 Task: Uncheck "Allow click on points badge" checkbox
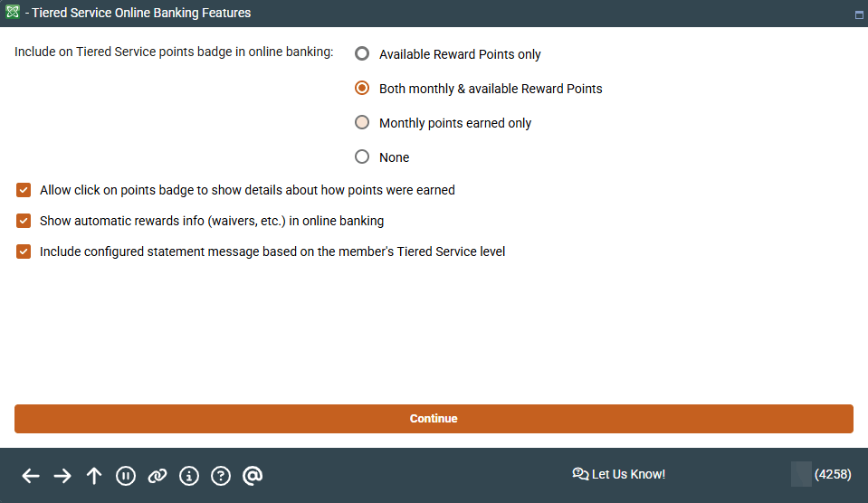click(x=24, y=191)
